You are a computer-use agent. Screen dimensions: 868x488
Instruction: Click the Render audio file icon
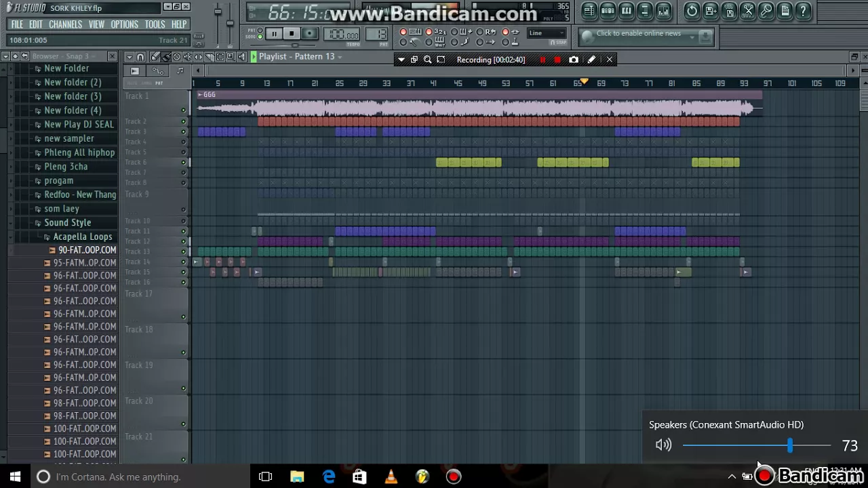click(729, 10)
